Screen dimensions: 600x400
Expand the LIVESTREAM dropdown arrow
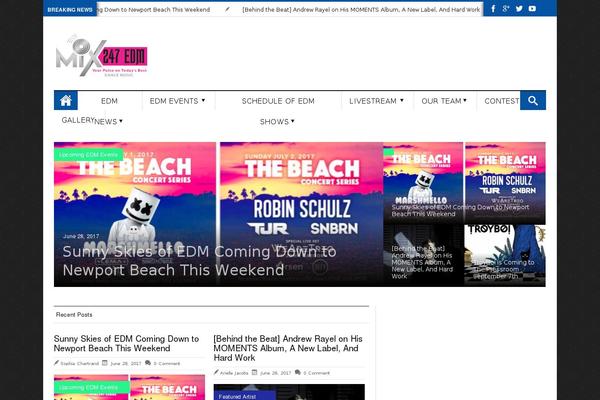point(402,100)
